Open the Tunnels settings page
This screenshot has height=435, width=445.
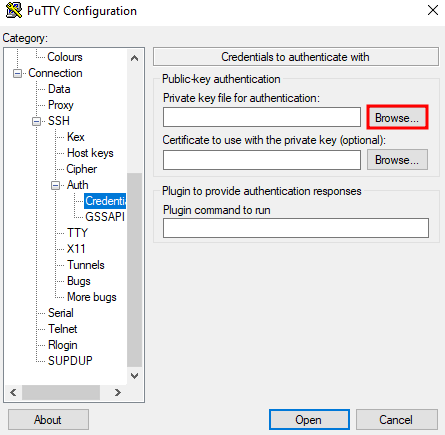point(86,265)
